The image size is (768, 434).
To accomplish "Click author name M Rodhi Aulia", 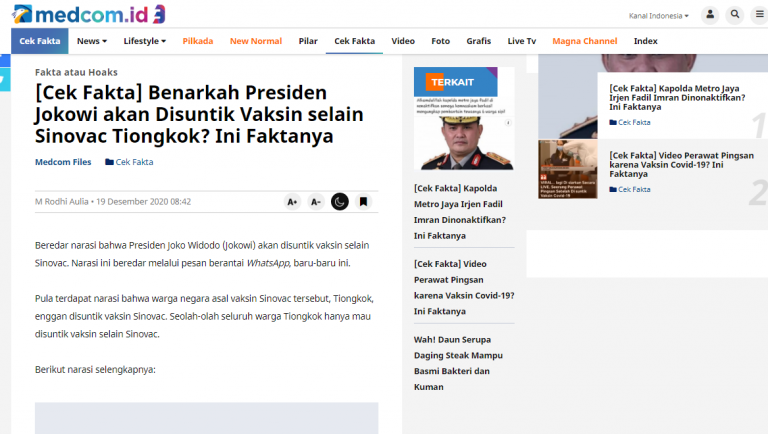I will (x=62, y=202).
